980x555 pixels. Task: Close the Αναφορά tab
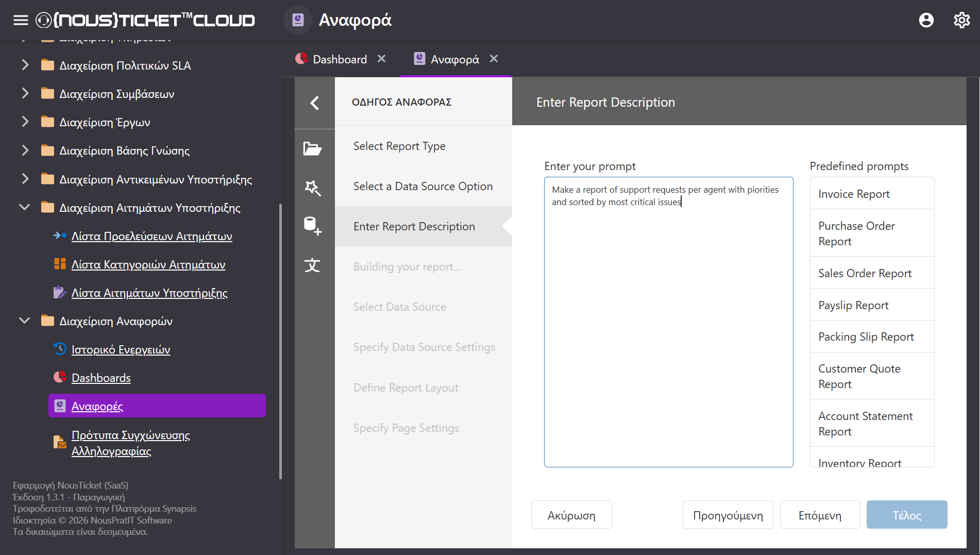[x=494, y=59]
